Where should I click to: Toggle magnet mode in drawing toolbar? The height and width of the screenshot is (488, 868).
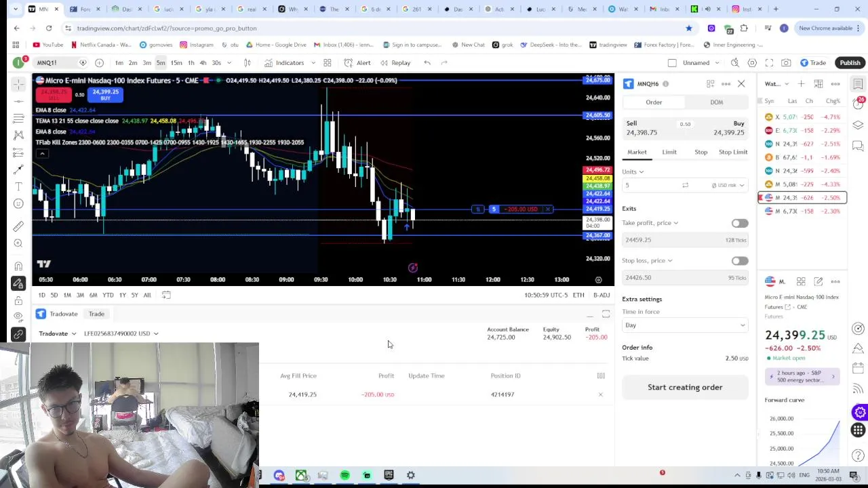tap(18, 266)
